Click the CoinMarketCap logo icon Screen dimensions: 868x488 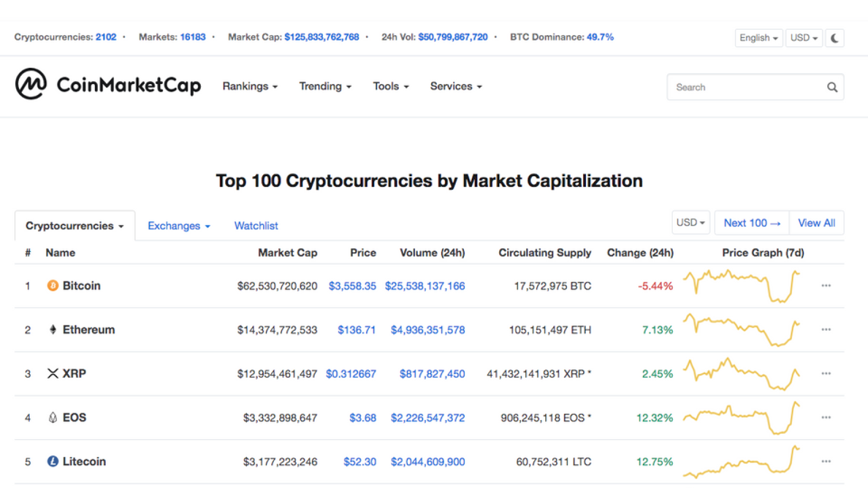pos(31,84)
